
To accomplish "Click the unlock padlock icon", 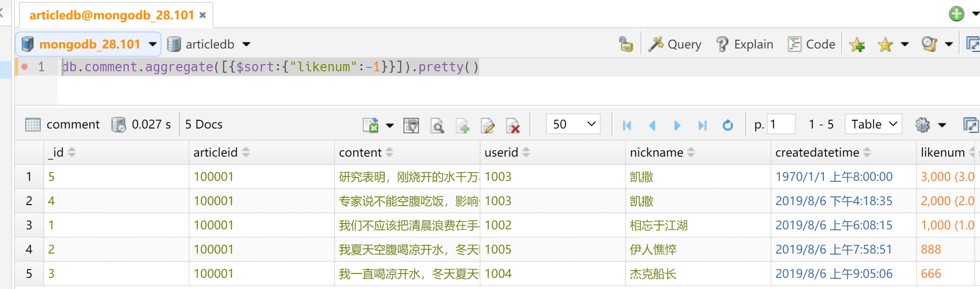I will pyautogui.click(x=626, y=44).
